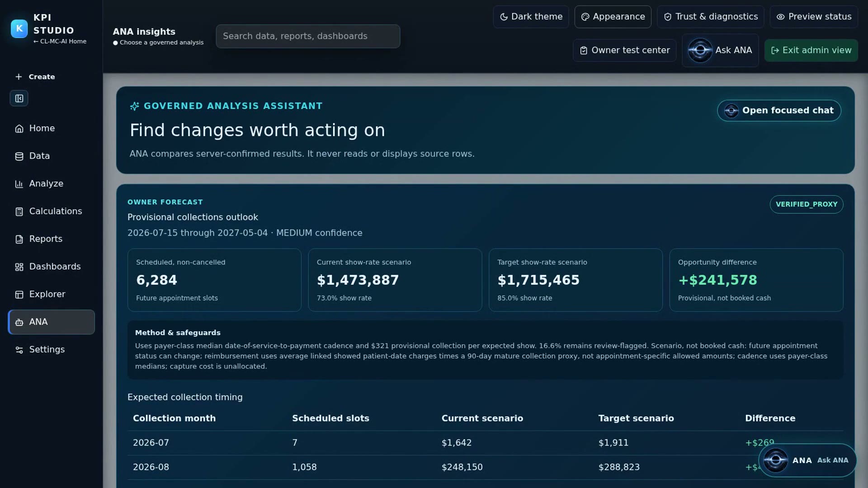Open Calculations in the sidebar
This screenshot has width=868, height=488.
(x=51, y=211)
